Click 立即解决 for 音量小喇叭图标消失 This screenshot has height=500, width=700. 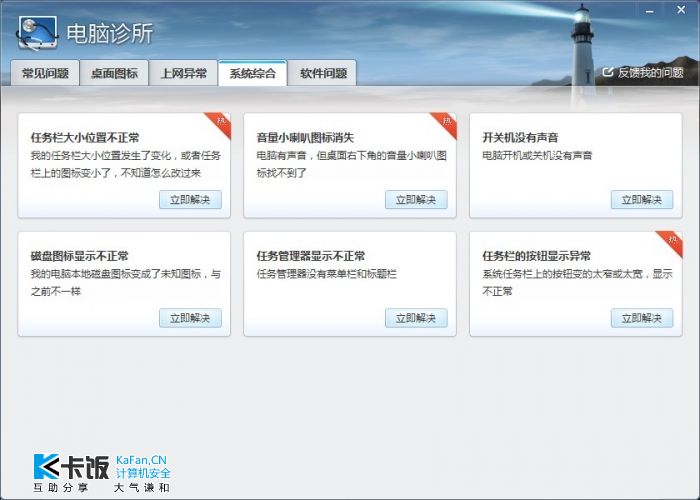416,200
